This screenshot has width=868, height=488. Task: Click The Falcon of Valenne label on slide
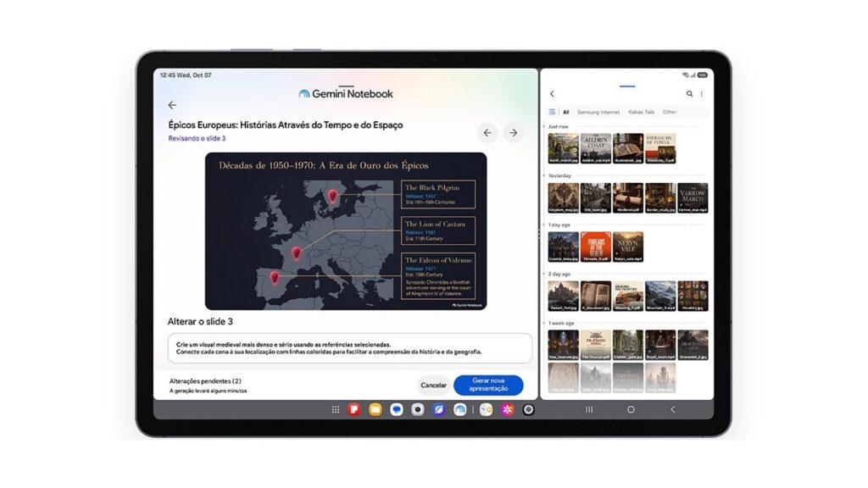point(439,260)
